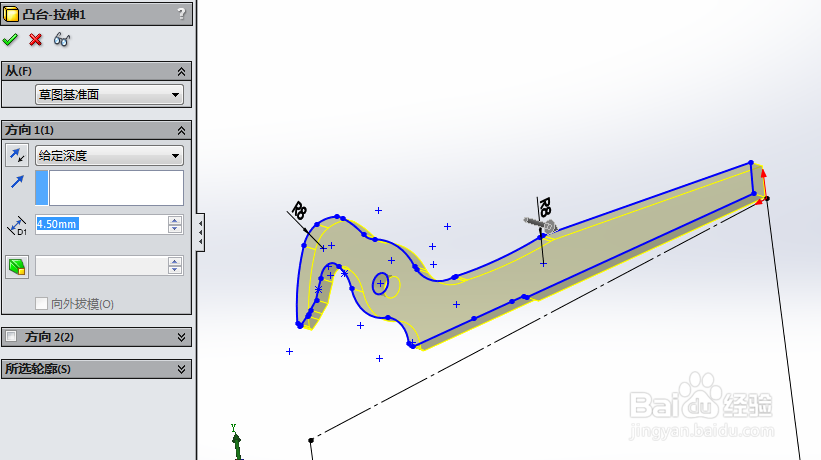Screen dimensions: 821x460
Task: Open help question mark in 凸台-拉伸1 header
Action: pyautogui.click(x=181, y=14)
